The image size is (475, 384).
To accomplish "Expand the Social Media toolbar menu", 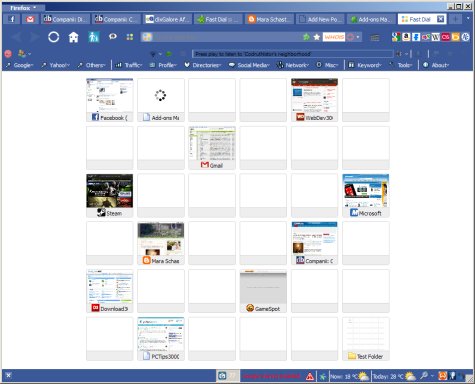I will [249, 65].
